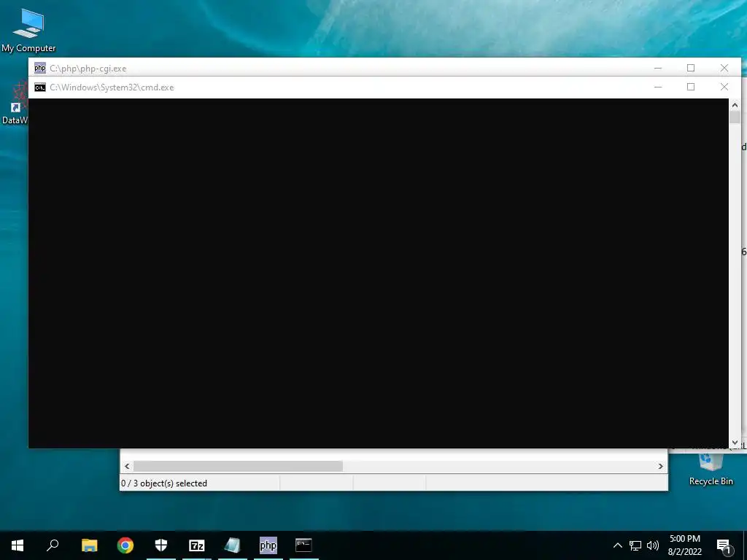Image resolution: width=747 pixels, height=560 pixels.
Task: Switch to the command prompt taskbar icon
Action: coord(303,545)
